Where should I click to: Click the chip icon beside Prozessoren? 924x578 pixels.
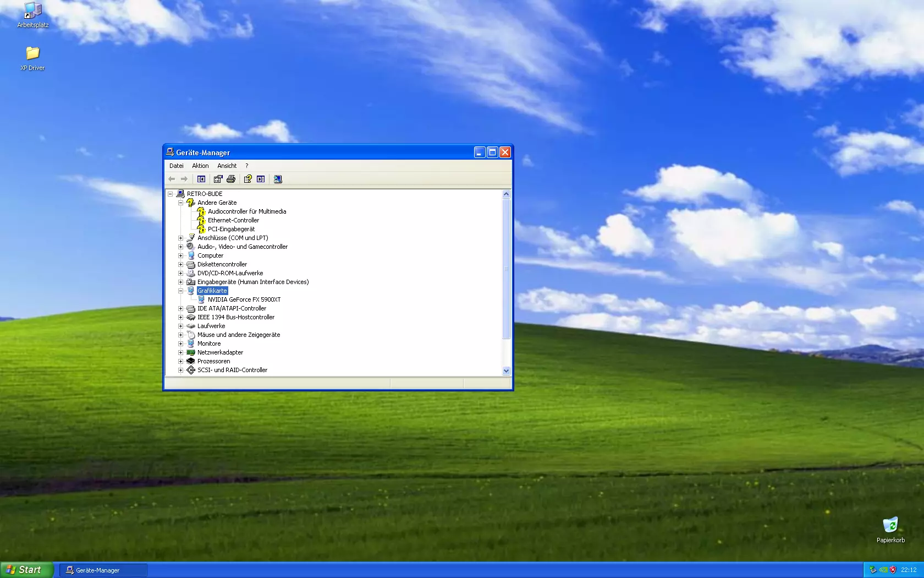(191, 361)
